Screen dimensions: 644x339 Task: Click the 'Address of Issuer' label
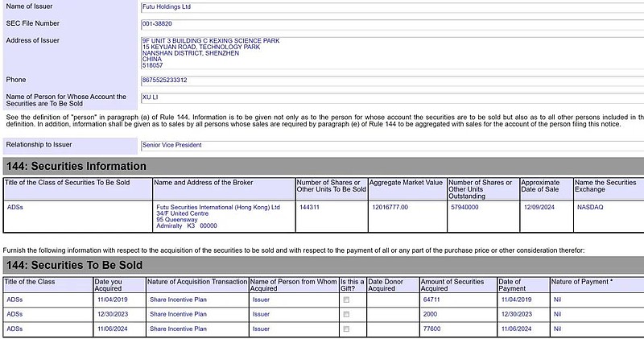pos(32,40)
